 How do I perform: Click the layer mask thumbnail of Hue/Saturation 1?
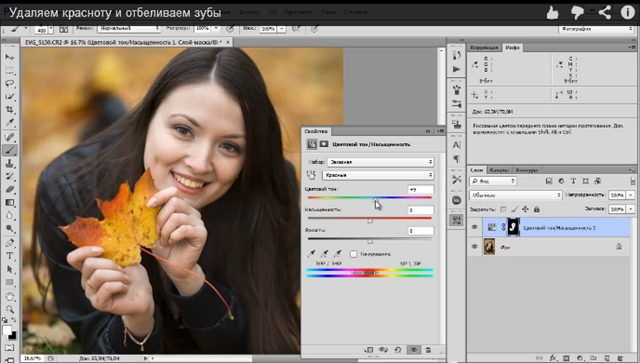[513, 227]
